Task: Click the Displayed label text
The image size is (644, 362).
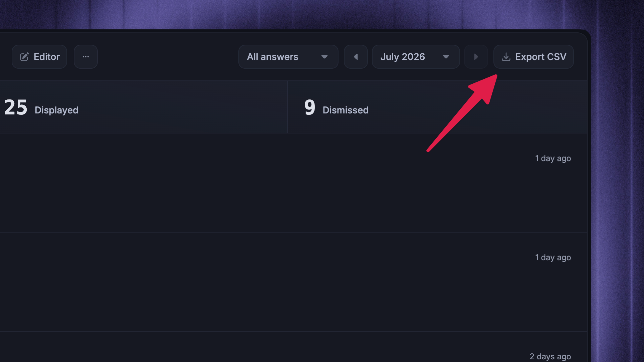Action: pos(56,110)
